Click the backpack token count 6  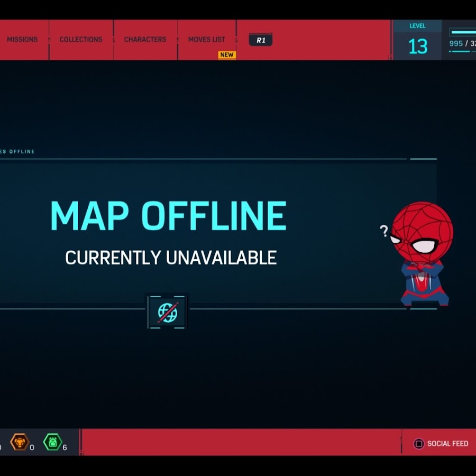[65, 447]
